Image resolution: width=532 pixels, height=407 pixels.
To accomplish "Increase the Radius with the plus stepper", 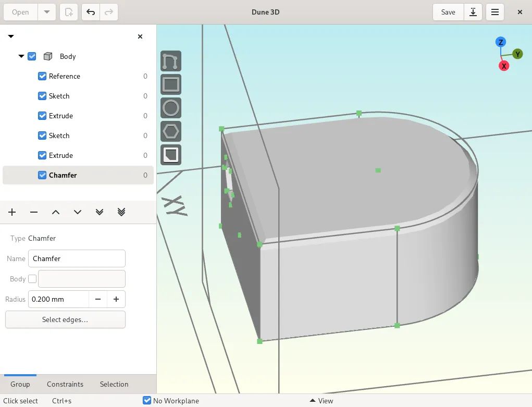I will (x=116, y=299).
